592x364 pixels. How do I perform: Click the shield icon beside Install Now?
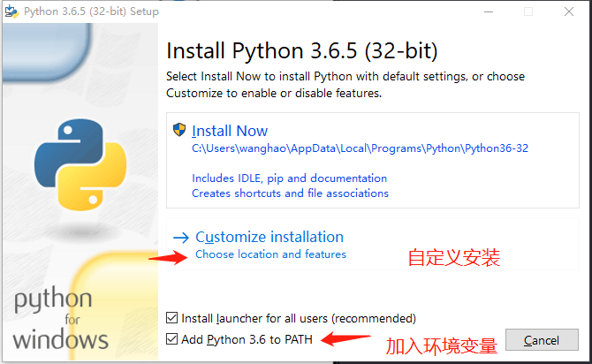pyautogui.click(x=179, y=131)
